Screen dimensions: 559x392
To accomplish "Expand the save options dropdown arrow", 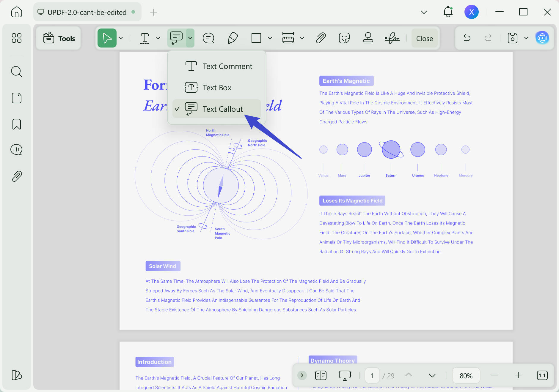I will 526,38.
